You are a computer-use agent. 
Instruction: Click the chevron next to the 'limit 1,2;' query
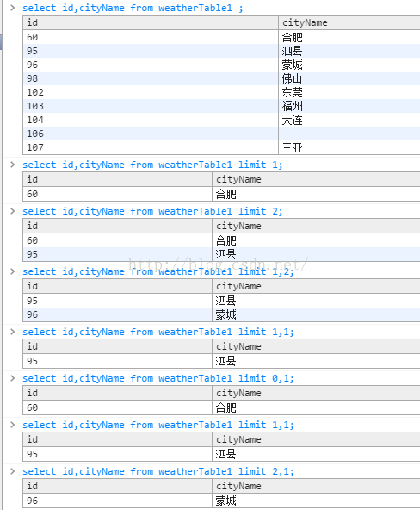point(13,271)
